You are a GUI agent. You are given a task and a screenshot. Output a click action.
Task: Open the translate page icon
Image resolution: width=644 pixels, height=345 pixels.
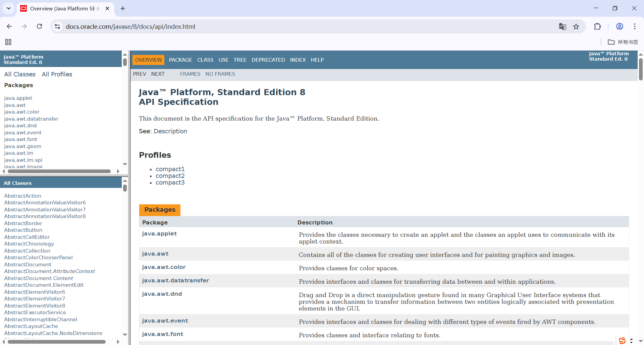click(562, 26)
